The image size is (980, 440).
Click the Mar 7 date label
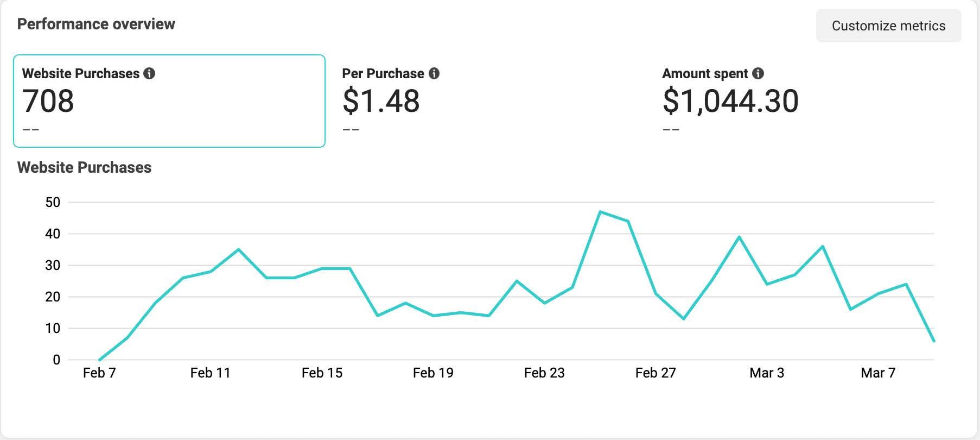tap(878, 373)
